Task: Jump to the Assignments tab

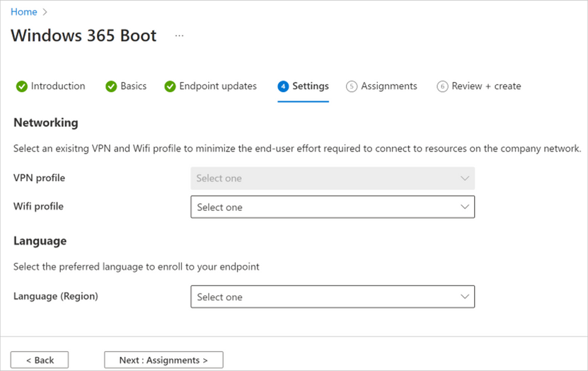Action: 389,86
